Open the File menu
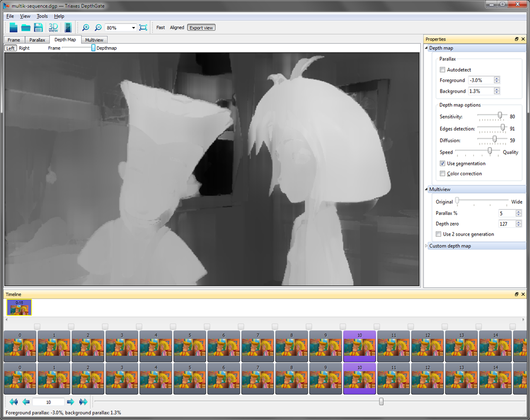 pyautogui.click(x=10, y=16)
